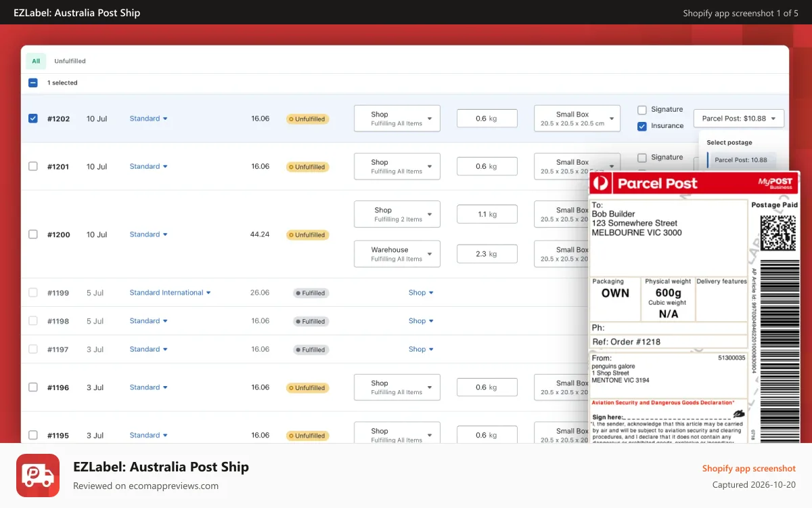Screen dimensions: 812x508
Task: Tick the order #1196 checkbox
Action: [32, 387]
